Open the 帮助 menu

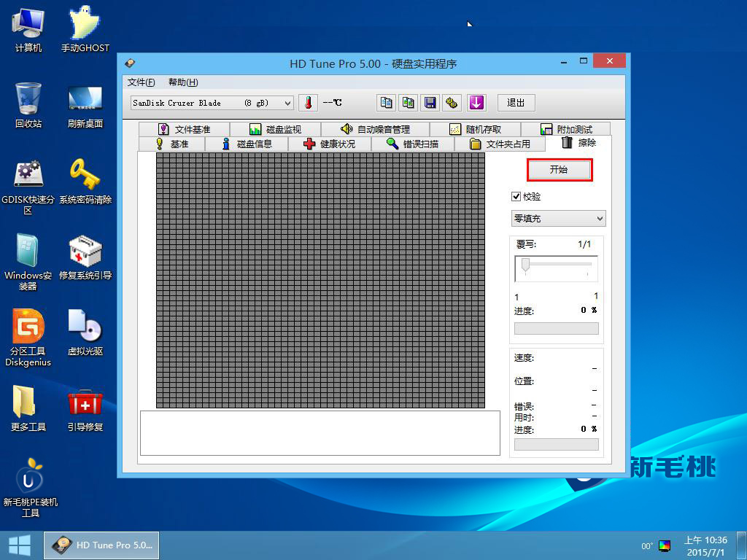click(x=182, y=82)
